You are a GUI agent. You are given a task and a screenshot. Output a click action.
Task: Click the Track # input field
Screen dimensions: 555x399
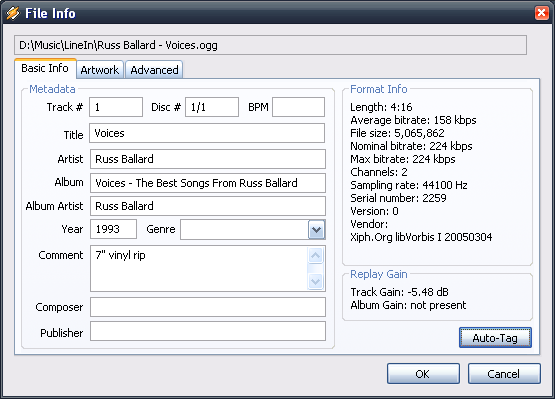116,107
